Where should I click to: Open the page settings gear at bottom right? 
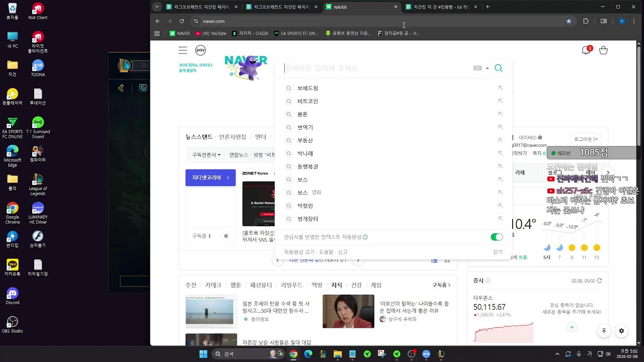(x=621, y=331)
